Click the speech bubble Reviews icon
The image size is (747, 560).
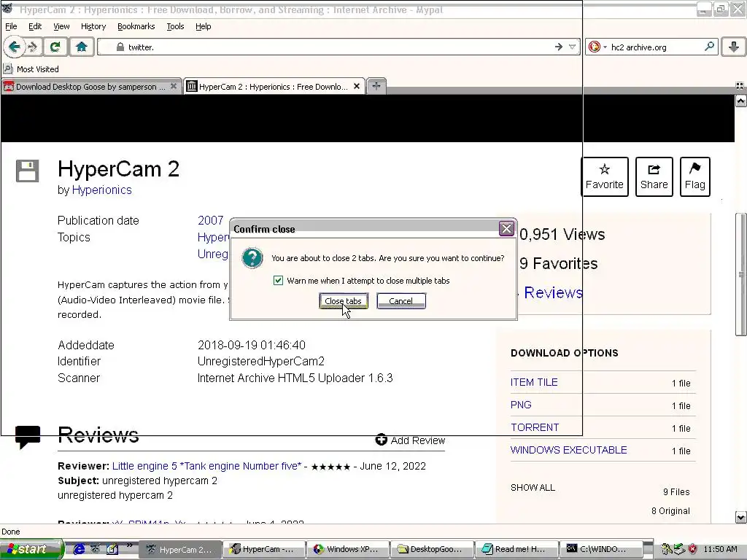coord(28,437)
